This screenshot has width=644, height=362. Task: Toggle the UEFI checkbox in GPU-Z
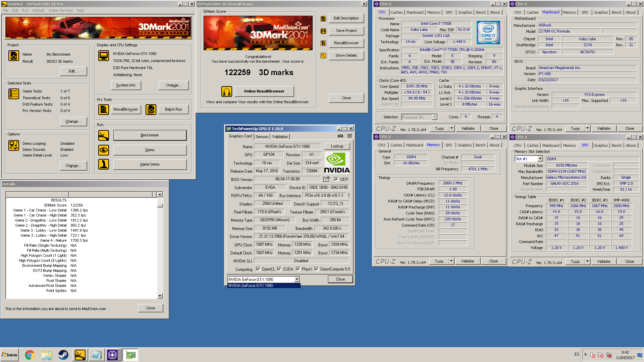tap(336, 179)
